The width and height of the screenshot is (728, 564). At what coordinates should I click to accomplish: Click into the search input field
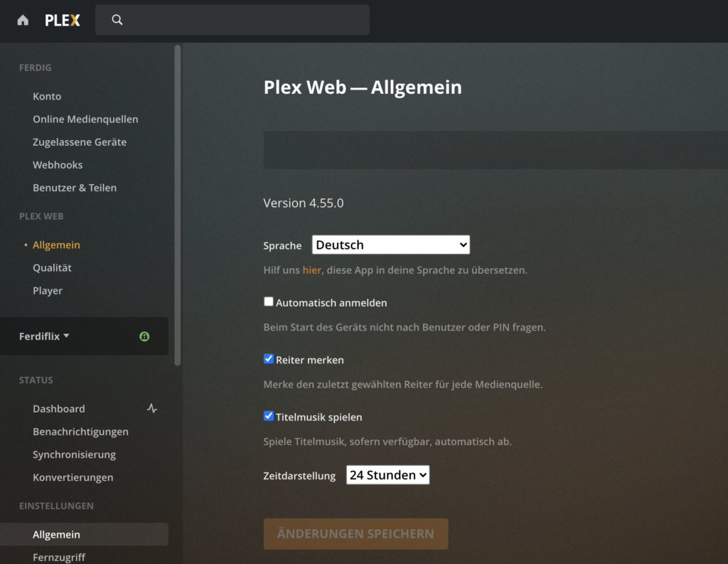242,20
